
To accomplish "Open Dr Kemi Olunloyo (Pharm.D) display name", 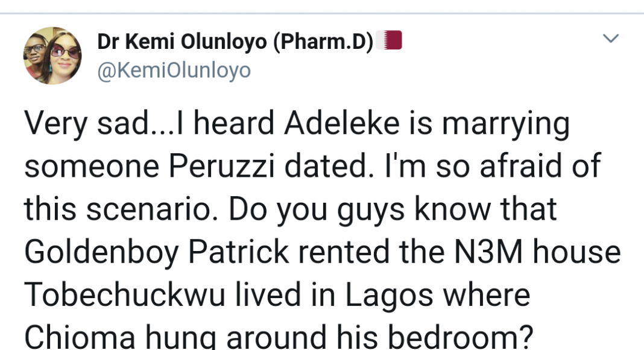I will pos(235,42).
